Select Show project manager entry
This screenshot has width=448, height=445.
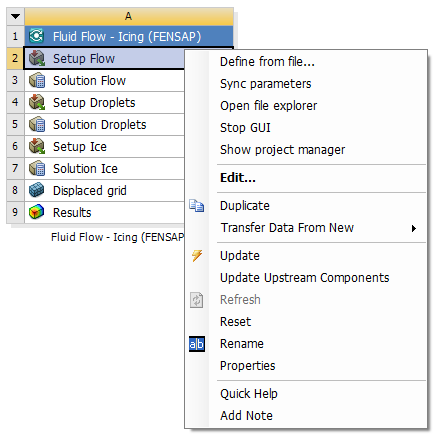(283, 150)
